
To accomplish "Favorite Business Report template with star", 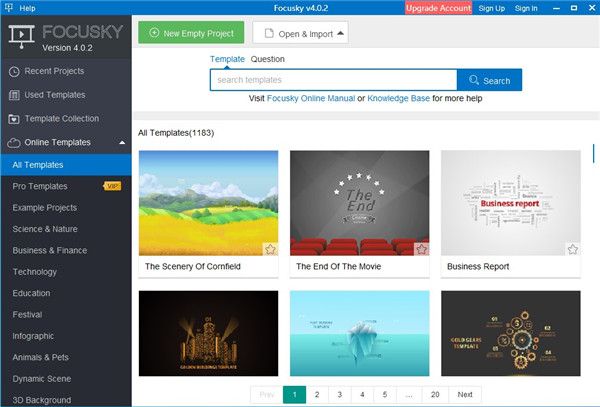I will 573,249.
